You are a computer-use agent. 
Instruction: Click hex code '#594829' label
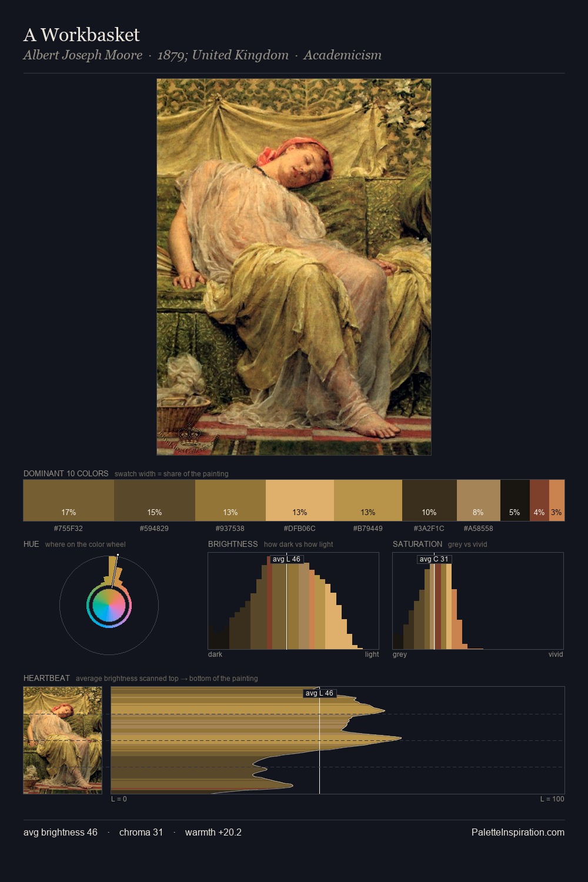pyautogui.click(x=154, y=528)
